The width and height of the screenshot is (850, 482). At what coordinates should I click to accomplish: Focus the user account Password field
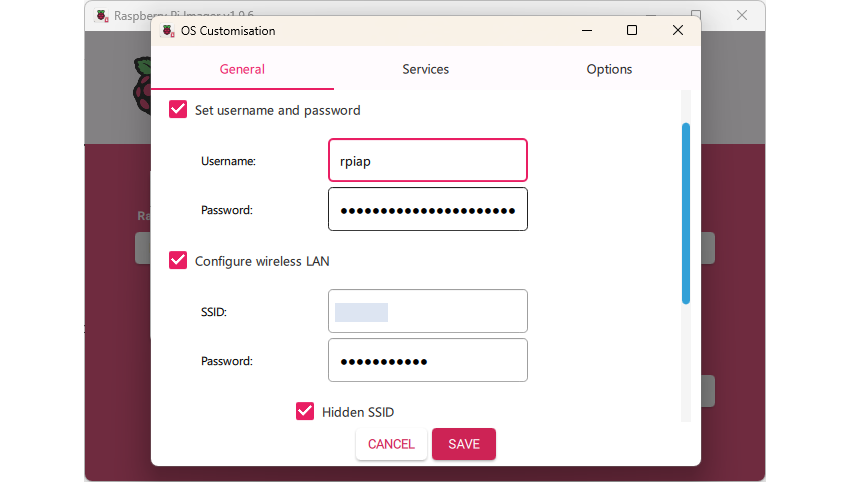tap(428, 209)
